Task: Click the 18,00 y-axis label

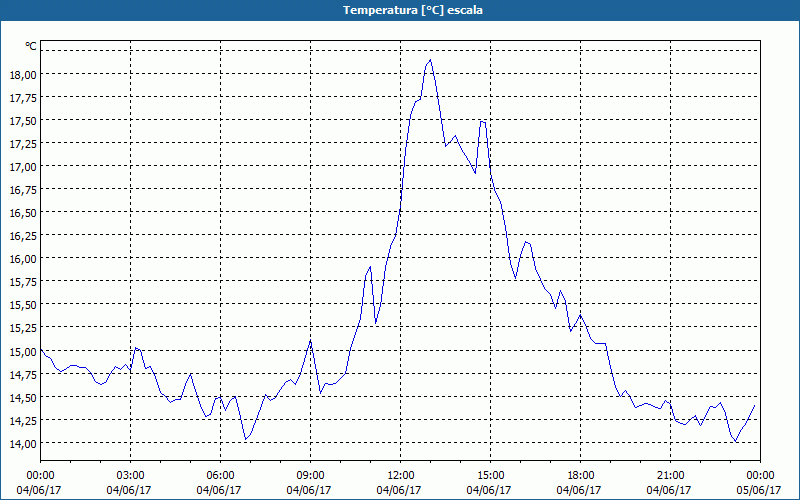Action: [x=23, y=74]
